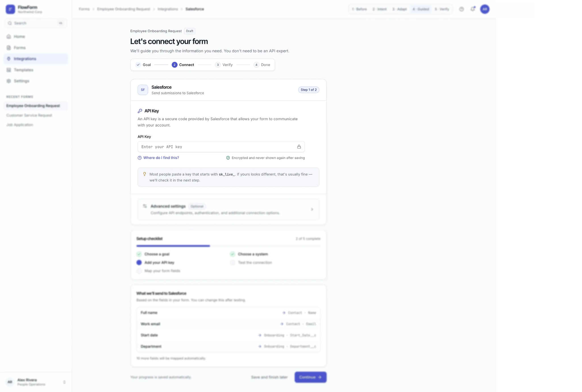
Task: Click the Enter your API key field
Action: [x=221, y=147]
